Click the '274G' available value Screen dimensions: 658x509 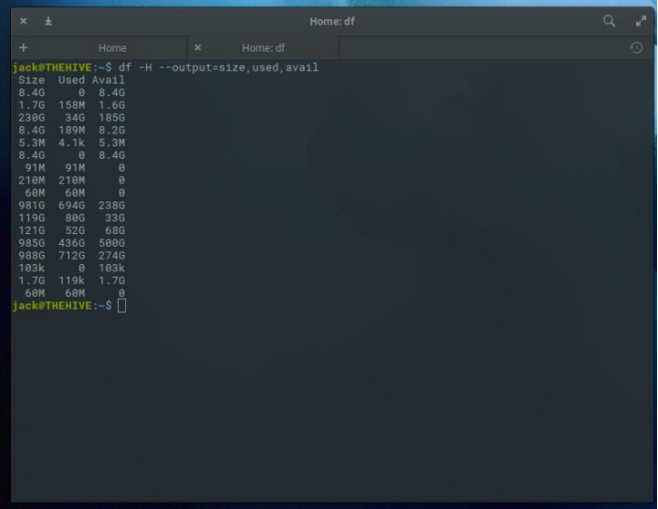[x=112, y=256]
